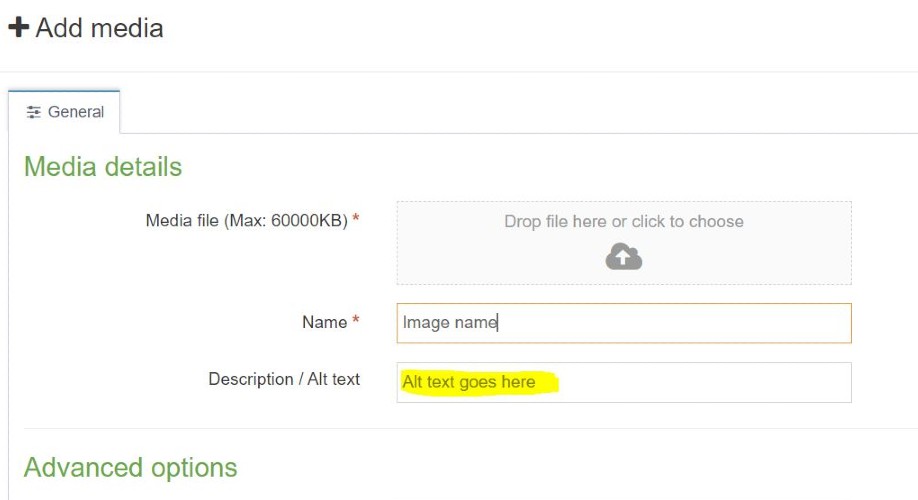Click the cloud upload icon

pyautogui.click(x=623, y=257)
